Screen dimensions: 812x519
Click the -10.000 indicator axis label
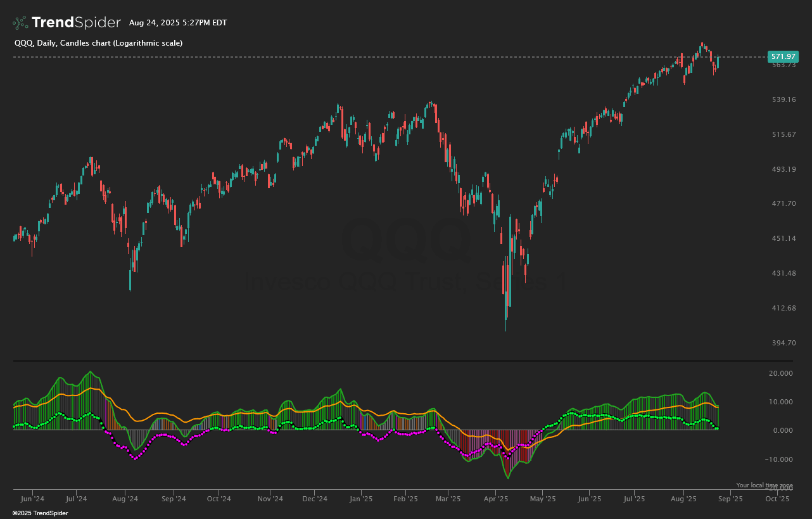pyautogui.click(x=780, y=459)
